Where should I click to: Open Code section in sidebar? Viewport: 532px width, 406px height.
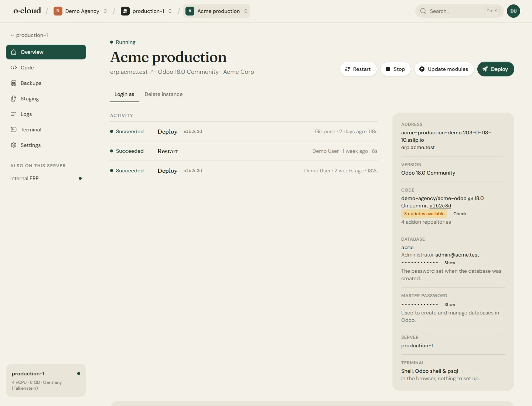coord(46,68)
